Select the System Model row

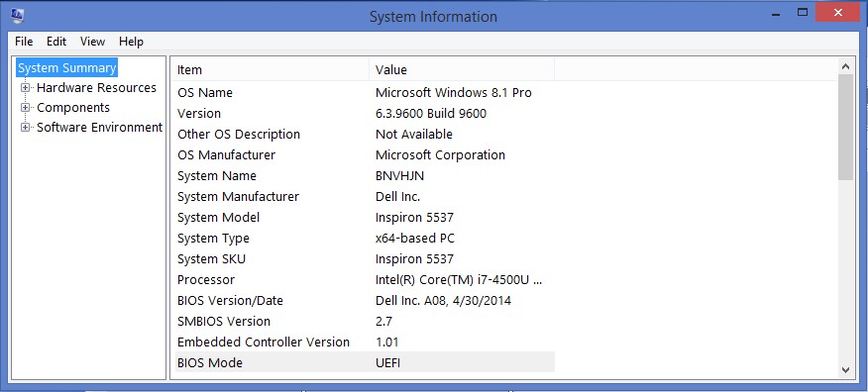[x=365, y=218]
